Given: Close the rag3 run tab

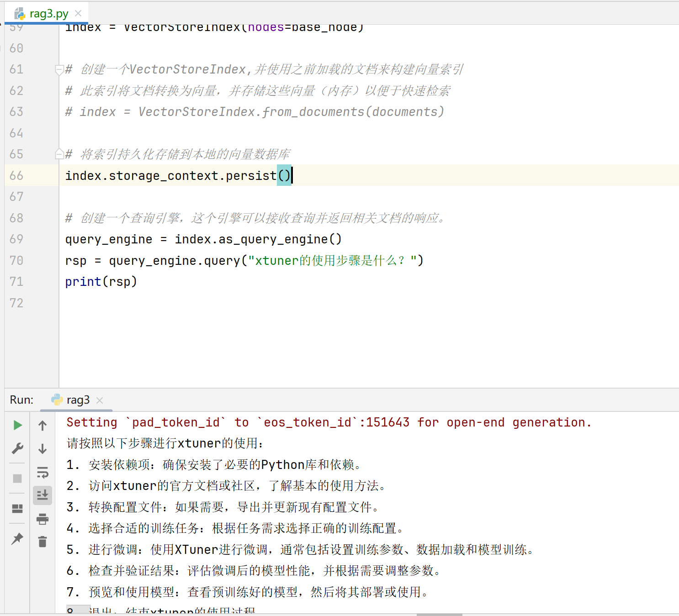Looking at the screenshot, I should [100, 400].
